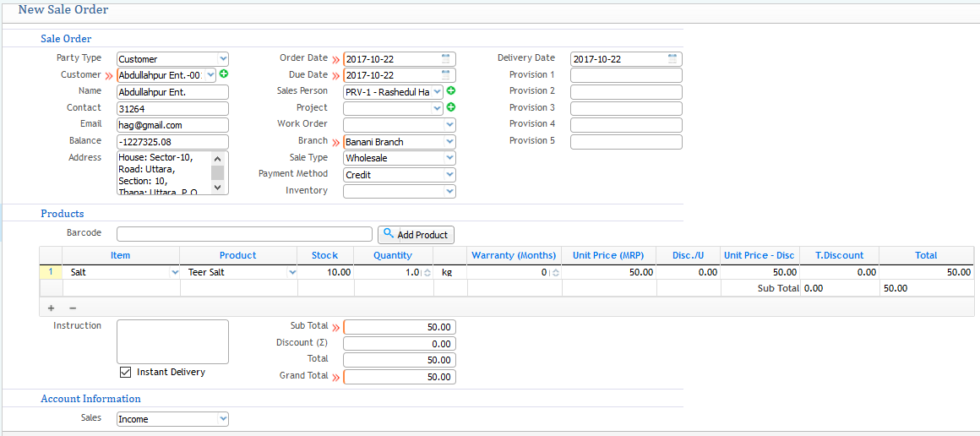This screenshot has height=436, width=980.
Task: Click into the Grand Total field
Action: [x=400, y=377]
